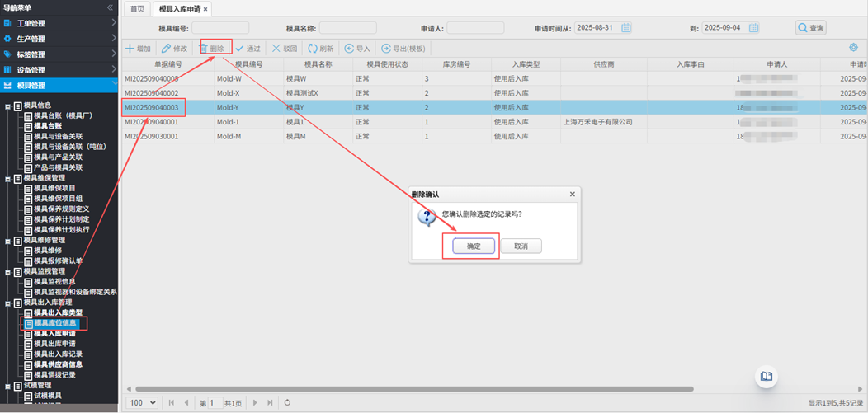Open calendar picker for start date
This screenshot has height=413, width=868.
click(626, 28)
